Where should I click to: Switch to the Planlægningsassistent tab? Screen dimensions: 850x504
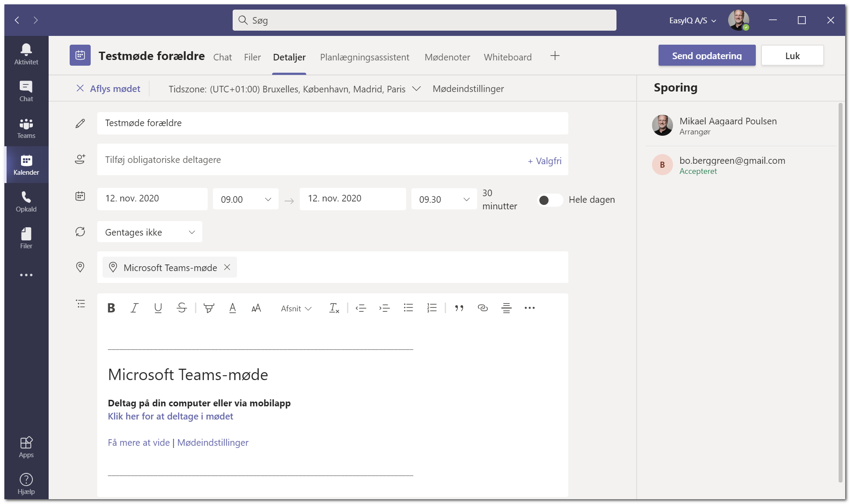365,57
